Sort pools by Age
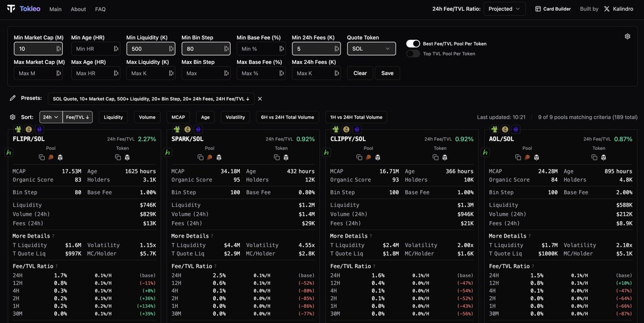644x323 pixels. point(206,117)
